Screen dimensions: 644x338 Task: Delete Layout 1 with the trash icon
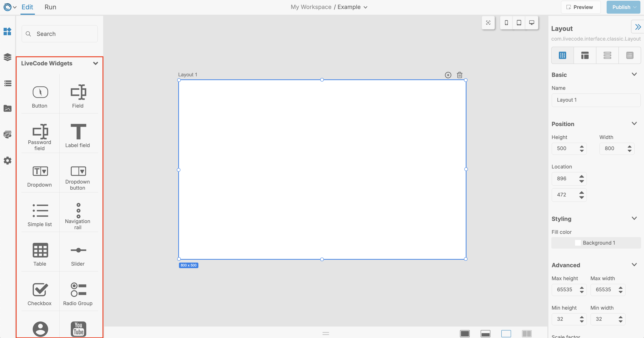459,75
